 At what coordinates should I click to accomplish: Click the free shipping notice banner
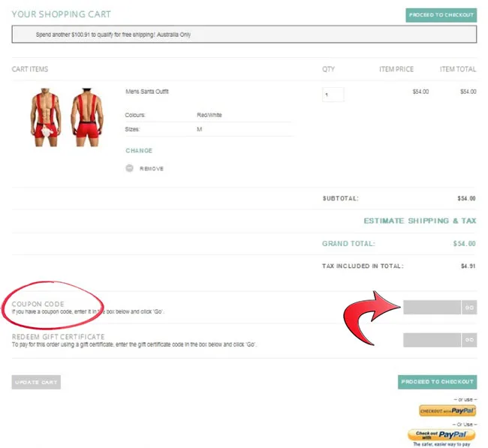point(244,35)
